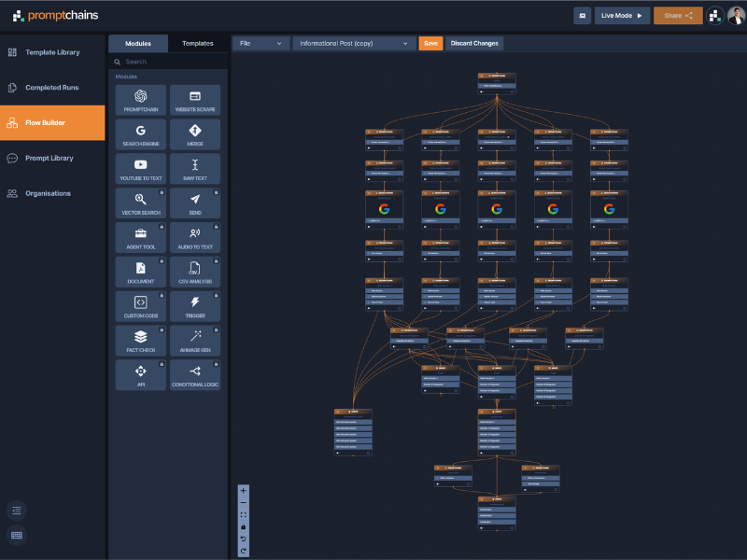Choose the Agent Tool module
747x560 pixels.
pyautogui.click(x=141, y=238)
